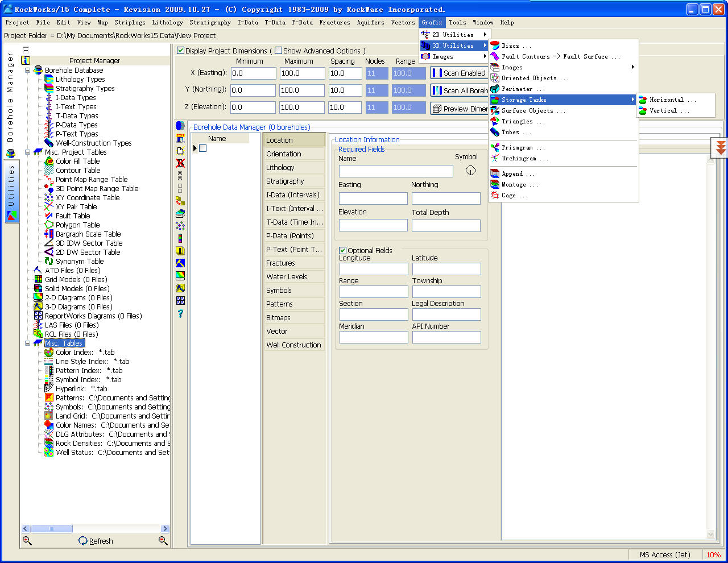
Task: Click the Synonym Table green arrows icon
Action: coord(49,262)
